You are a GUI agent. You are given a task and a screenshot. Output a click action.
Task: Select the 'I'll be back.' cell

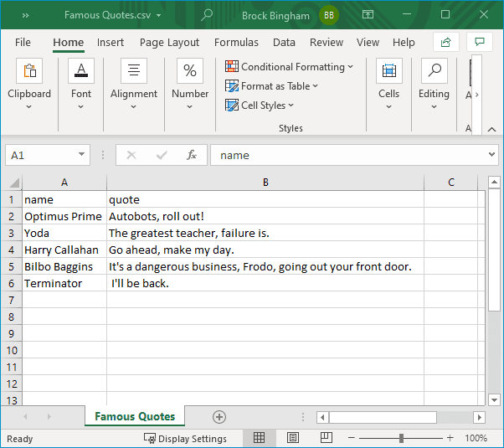(265, 283)
